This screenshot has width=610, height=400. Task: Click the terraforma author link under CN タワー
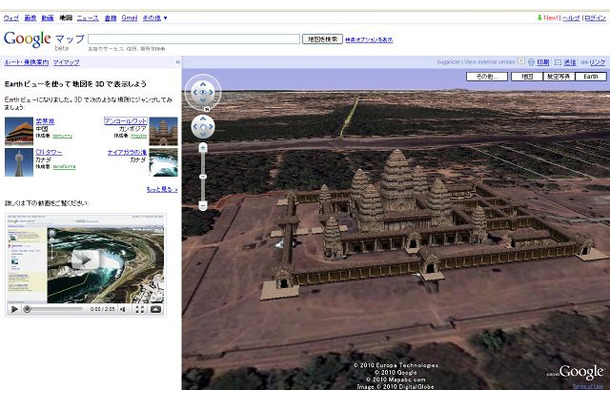pyautogui.click(x=64, y=167)
